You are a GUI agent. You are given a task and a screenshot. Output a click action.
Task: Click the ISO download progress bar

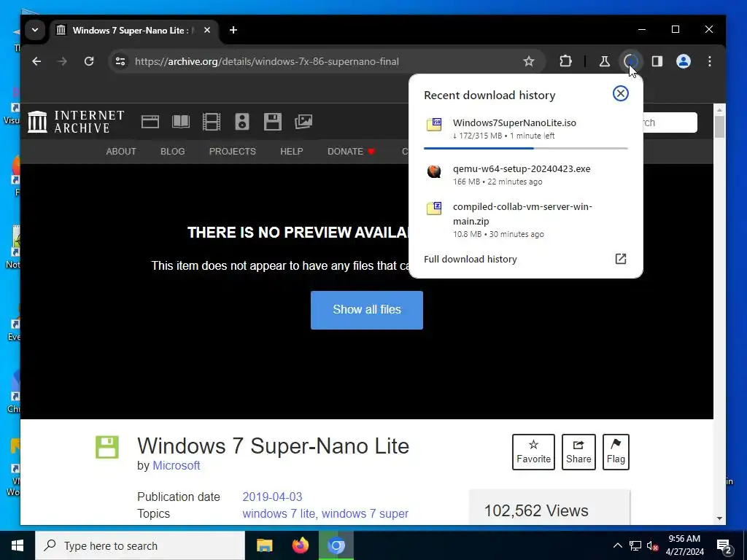click(525, 148)
